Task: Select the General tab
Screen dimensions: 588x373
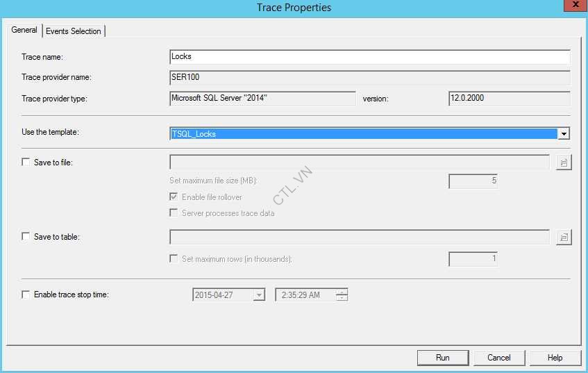Action: [24, 31]
